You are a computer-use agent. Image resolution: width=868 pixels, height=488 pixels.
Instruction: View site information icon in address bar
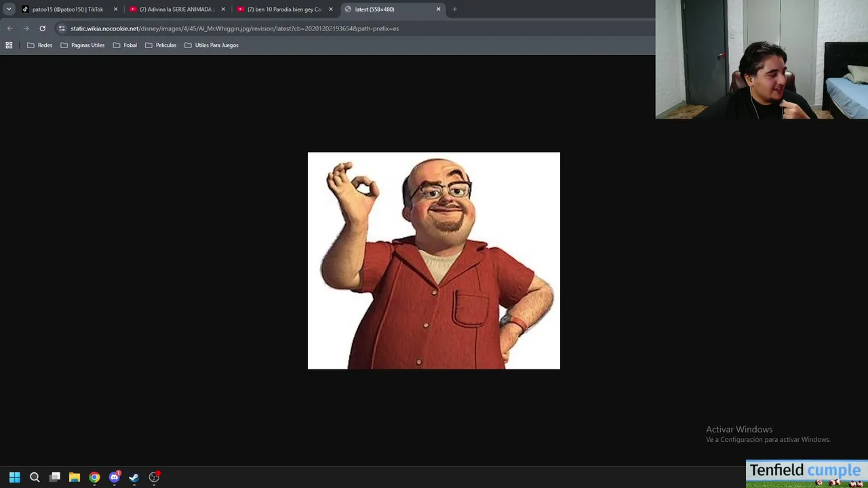[62, 28]
